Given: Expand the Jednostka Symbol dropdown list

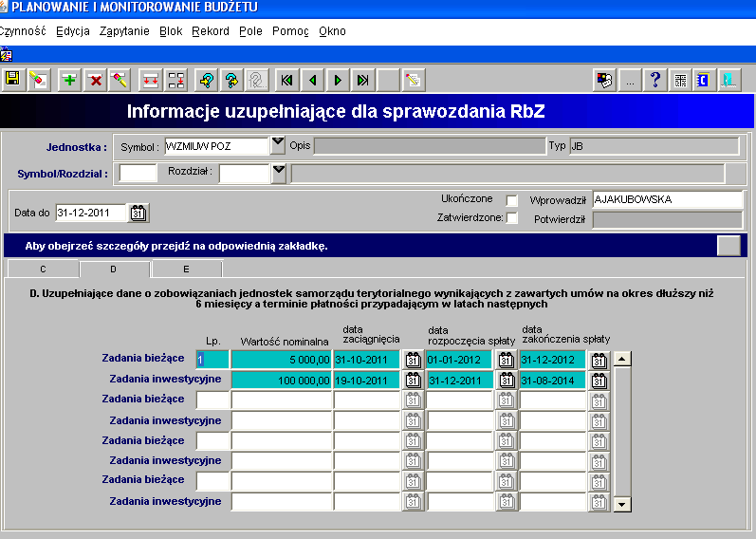Looking at the screenshot, I should point(278,145).
